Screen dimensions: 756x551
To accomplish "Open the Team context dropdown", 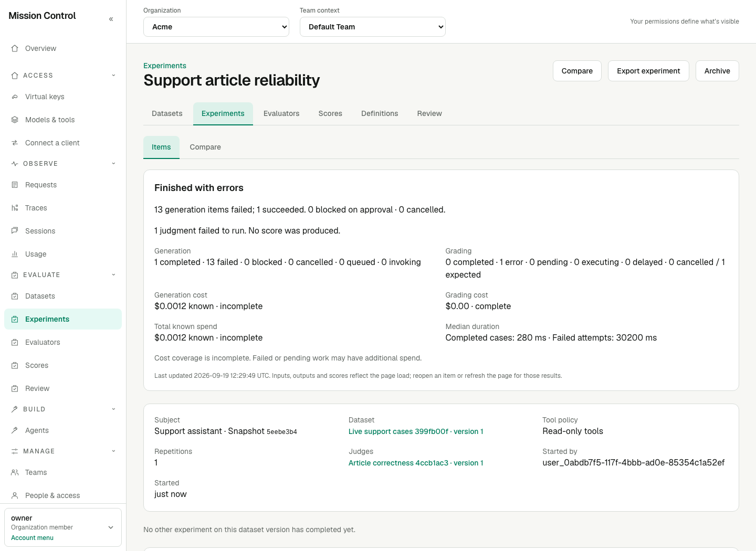I will 373,27.
